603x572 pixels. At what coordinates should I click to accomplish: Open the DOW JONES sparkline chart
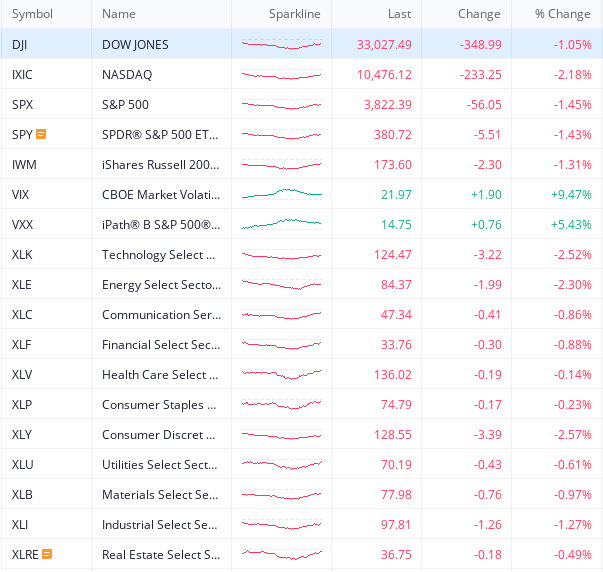282,44
